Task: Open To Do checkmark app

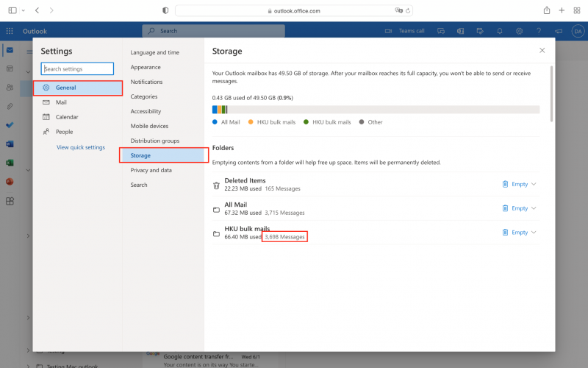Action: point(10,125)
